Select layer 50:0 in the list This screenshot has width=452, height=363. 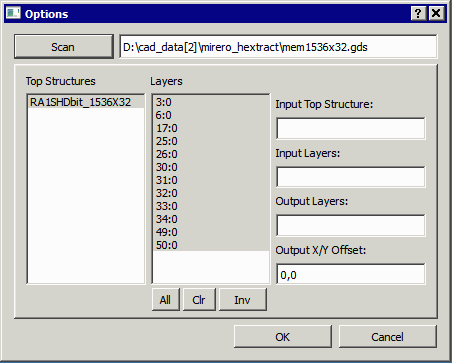click(x=211, y=245)
